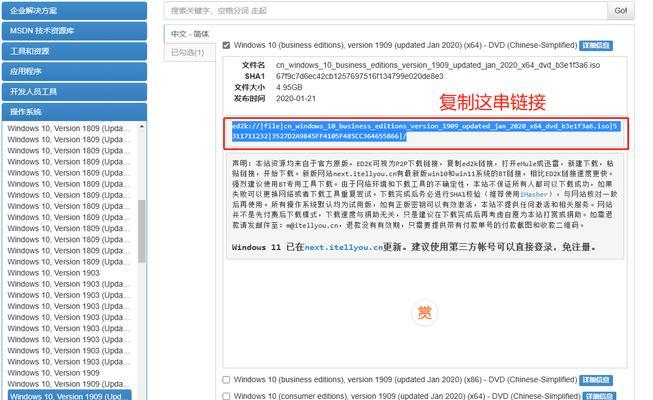
Task: Expand the 工具和资源 sidebar section
Action: (74, 51)
